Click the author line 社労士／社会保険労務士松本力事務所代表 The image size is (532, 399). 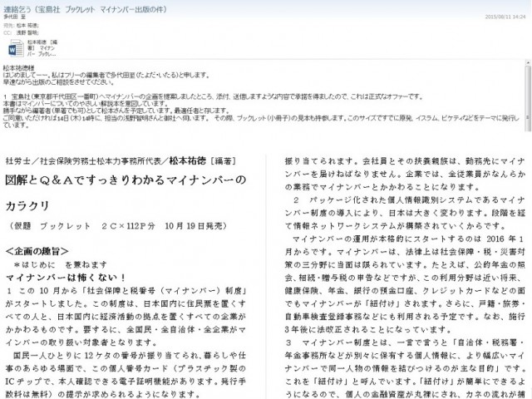pyautogui.click(x=83, y=160)
